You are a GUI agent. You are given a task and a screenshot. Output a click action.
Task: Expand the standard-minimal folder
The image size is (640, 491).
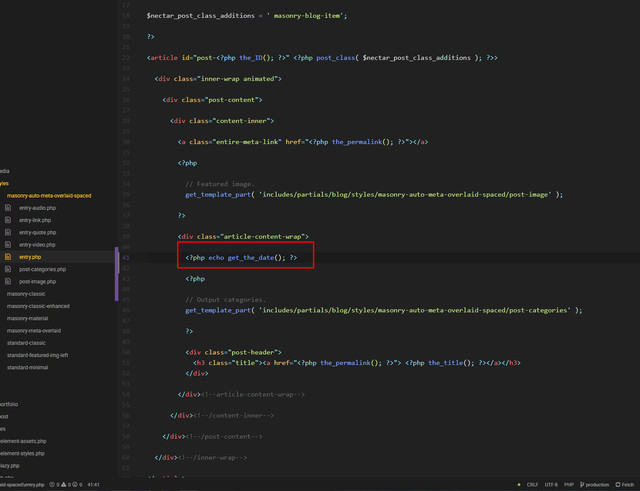tap(27, 367)
